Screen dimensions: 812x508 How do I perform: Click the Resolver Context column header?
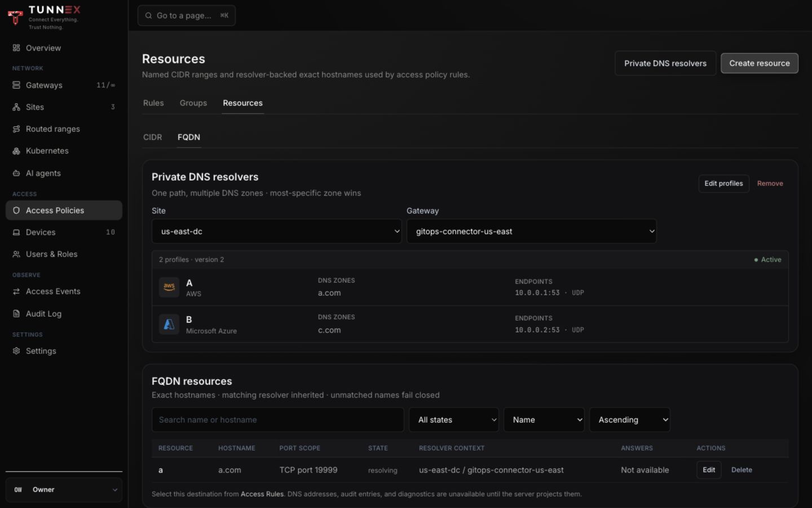coord(452,448)
